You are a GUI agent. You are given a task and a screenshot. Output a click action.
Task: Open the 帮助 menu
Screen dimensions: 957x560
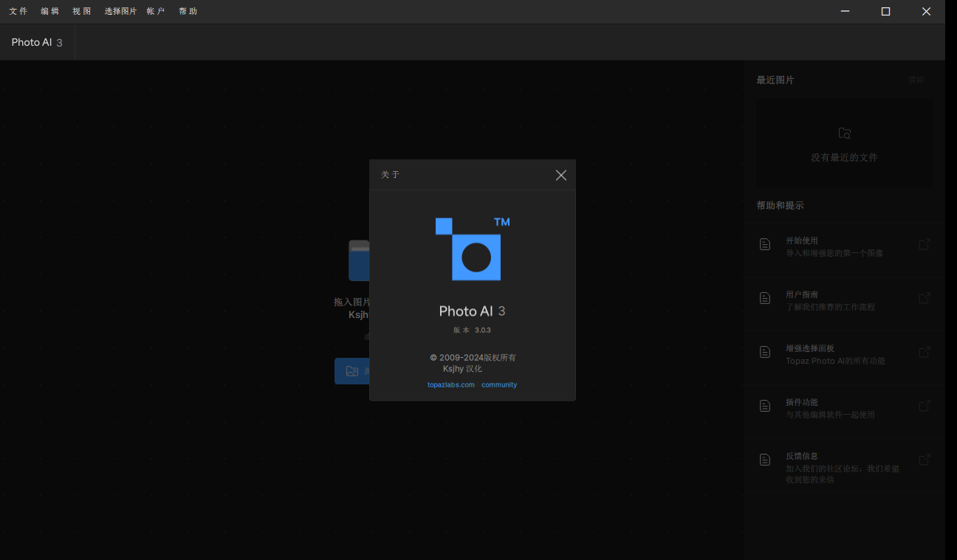188,11
